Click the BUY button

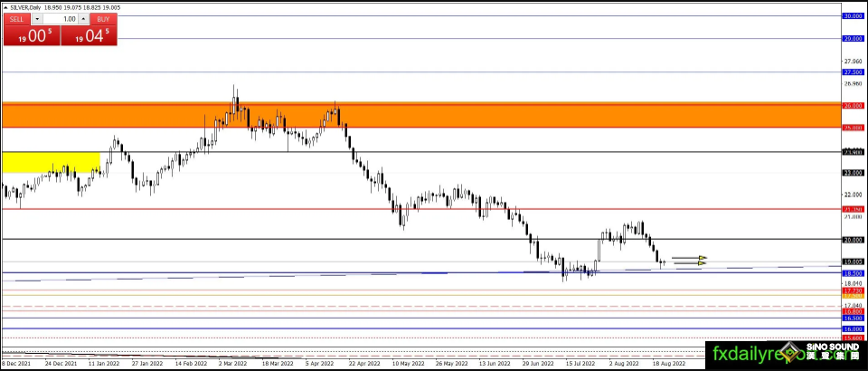(103, 19)
